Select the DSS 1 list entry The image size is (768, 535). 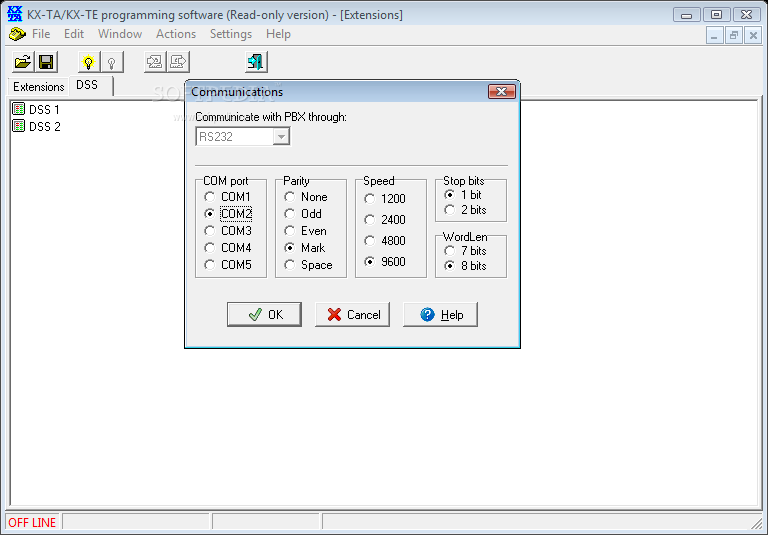44,110
